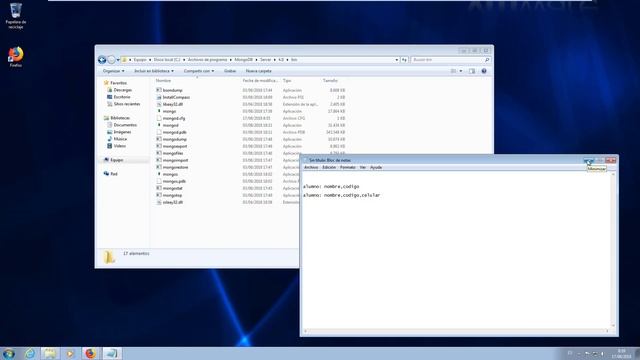The width and height of the screenshot is (640, 360).
Task: Open Música library in the sidebar
Action: coord(120,139)
